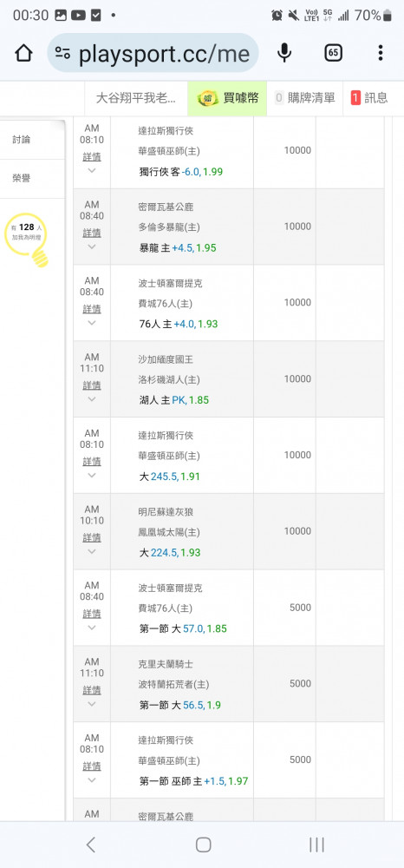This screenshot has width=404, height=868.
Task: Open 購牌清單 in top menu
Action: coord(305,99)
